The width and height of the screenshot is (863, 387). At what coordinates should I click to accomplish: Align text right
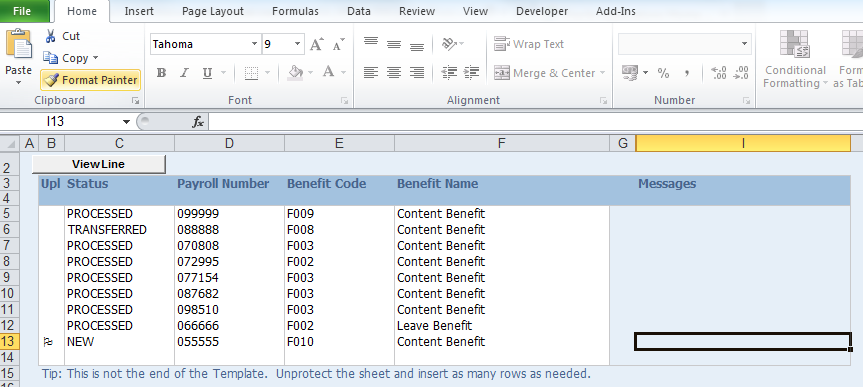417,72
